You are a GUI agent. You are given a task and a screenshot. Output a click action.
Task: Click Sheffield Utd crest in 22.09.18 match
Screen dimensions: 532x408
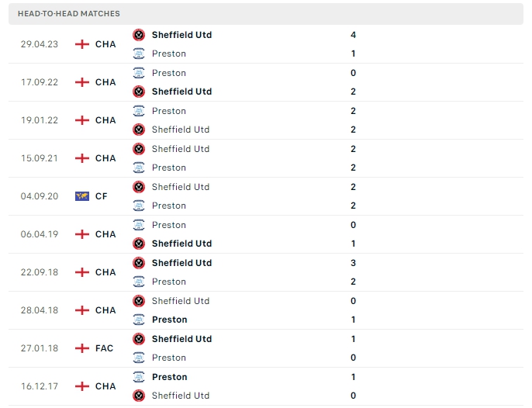click(139, 263)
